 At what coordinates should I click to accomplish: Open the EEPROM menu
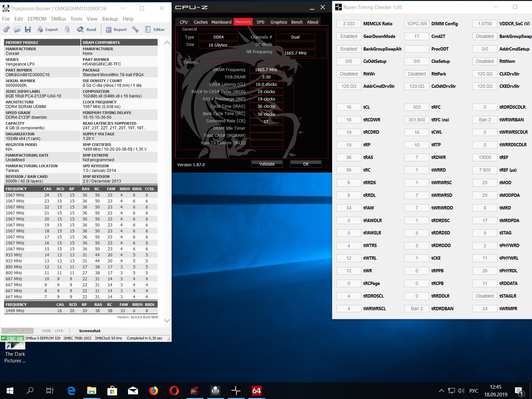tap(37, 19)
